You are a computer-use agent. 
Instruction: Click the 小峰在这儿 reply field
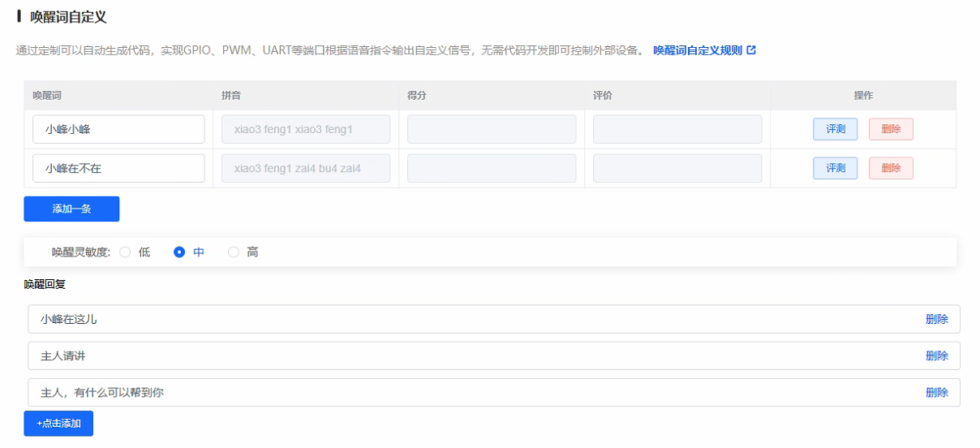[x=471, y=319]
